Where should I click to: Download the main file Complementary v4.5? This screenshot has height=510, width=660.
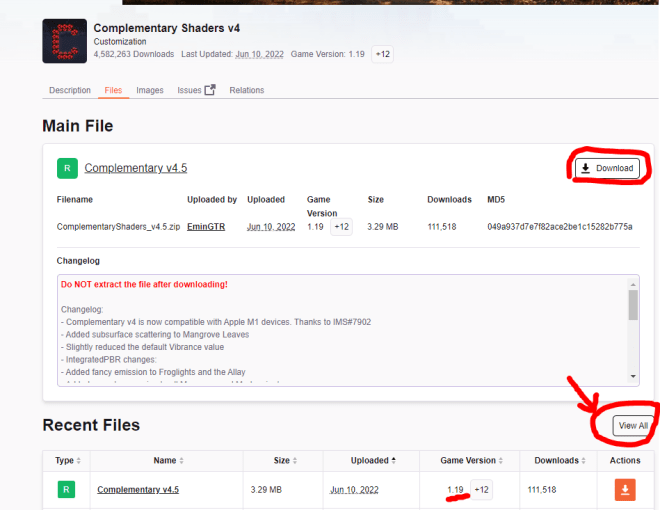(607, 168)
